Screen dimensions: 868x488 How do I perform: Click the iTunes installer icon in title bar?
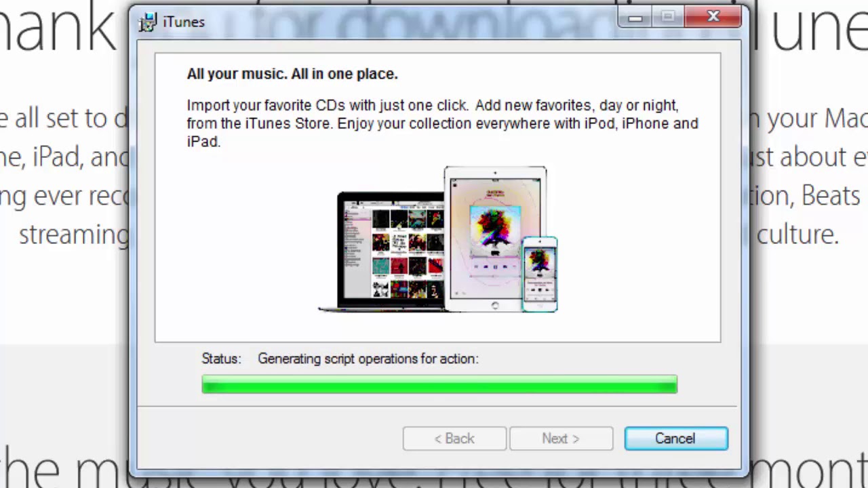148,22
